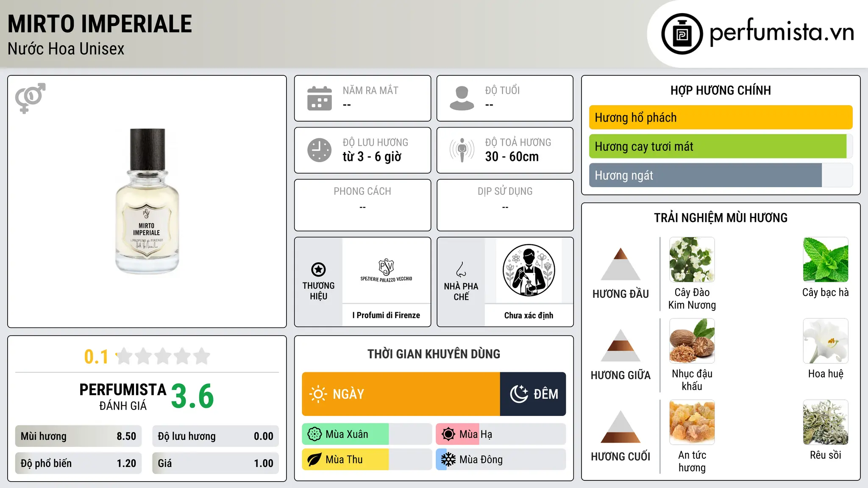This screenshot has height=488, width=868.
Task: Click the nose icon above Nhà Pha Chế
Action: coord(461,269)
